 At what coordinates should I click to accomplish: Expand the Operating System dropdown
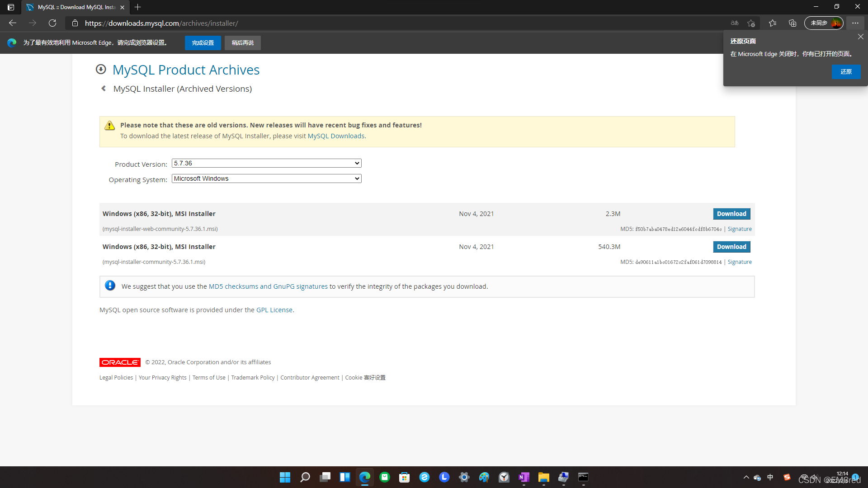266,178
